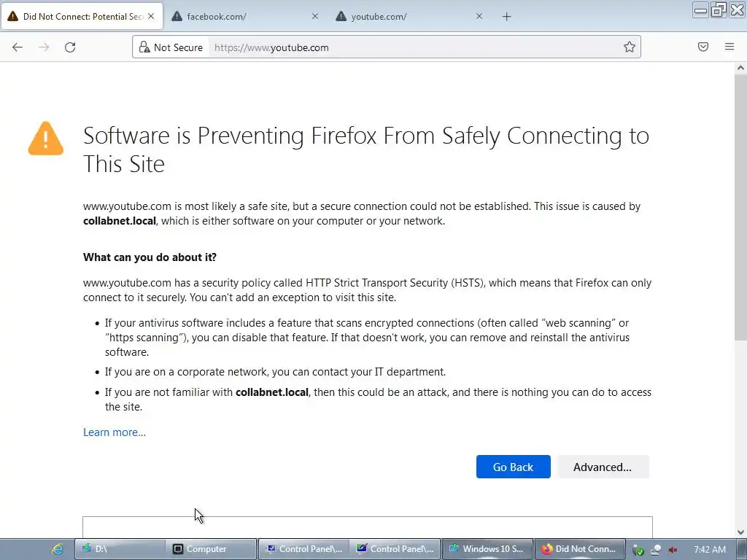Click the forward navigation arrow
Screen dimensions: 747x560
coord(44,47)
